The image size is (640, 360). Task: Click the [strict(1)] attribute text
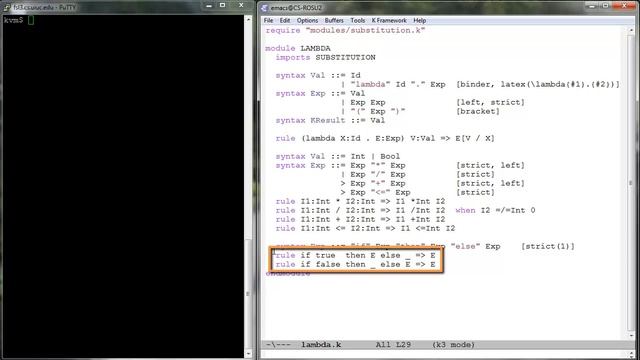click(x=548, y=246)
